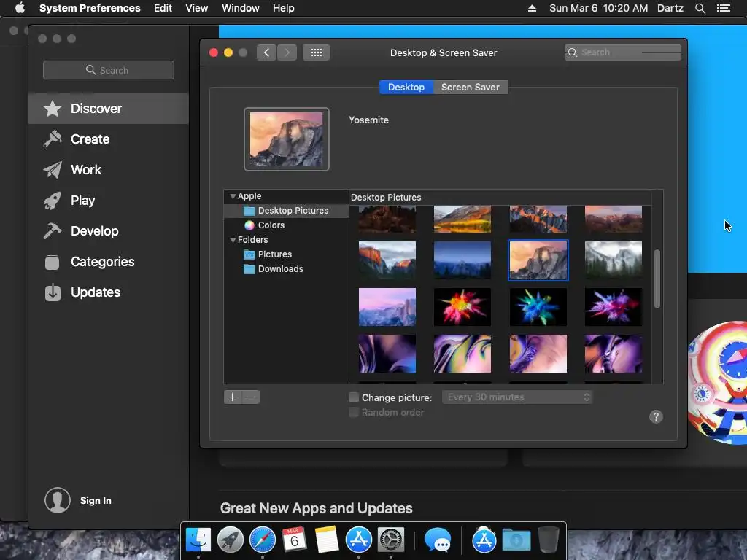Open help with the question mark button
Screen dimensions: 747x560
[x=656, y=416]
